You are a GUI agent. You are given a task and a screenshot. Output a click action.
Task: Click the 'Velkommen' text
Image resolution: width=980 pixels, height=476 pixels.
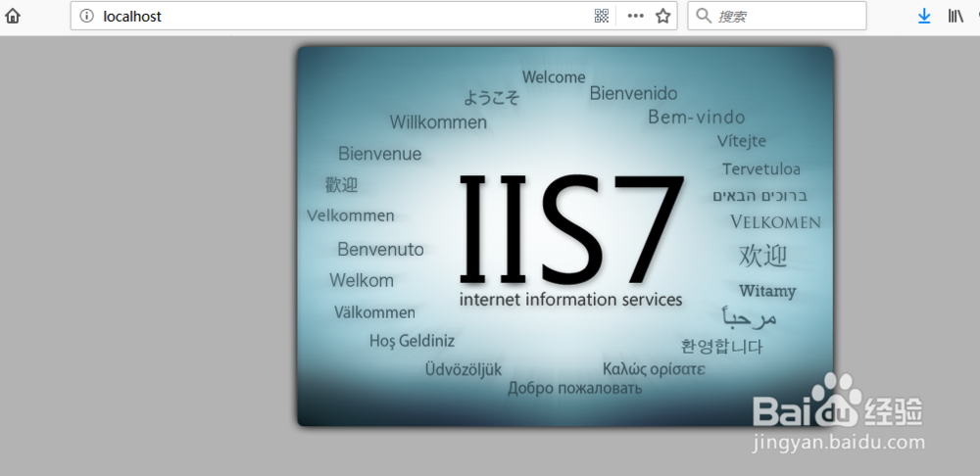pyautogui.click(x=351, y=216)
